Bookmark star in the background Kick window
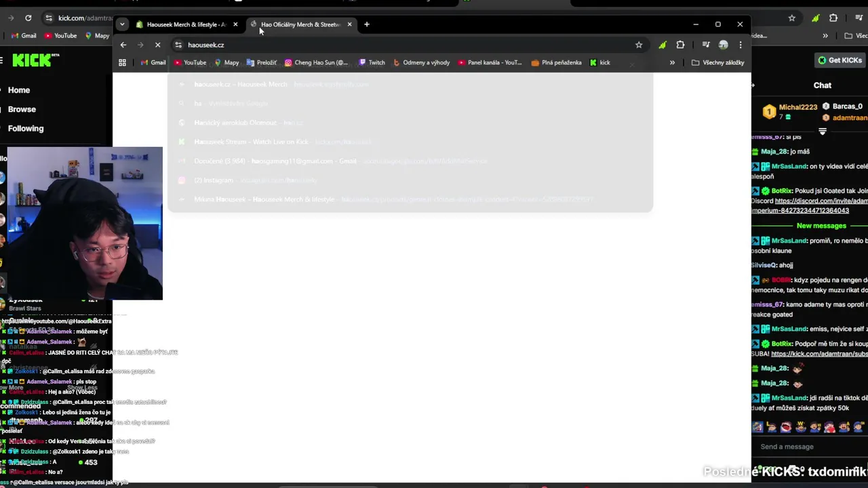 point(791,18)
